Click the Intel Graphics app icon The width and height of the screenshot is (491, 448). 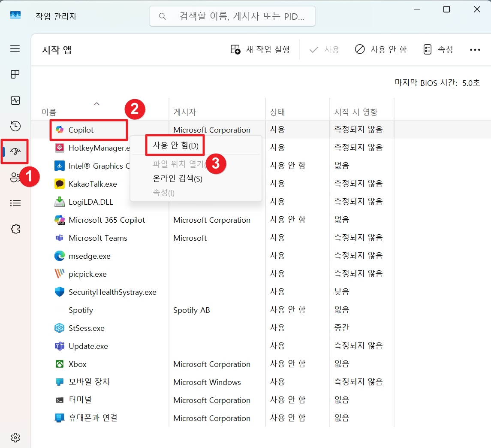[x=60, y=166]
